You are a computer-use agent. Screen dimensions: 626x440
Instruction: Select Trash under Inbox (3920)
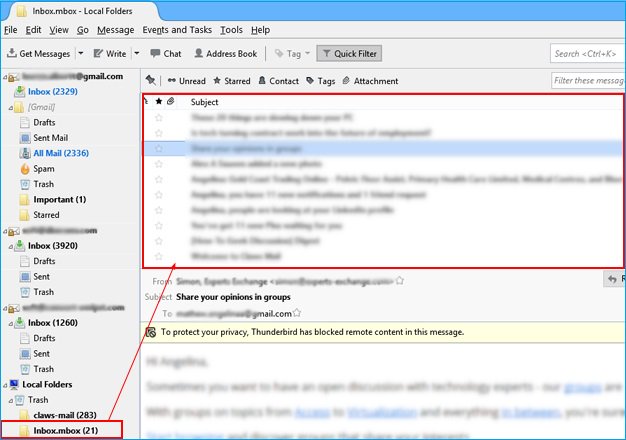pyautogui.click(x=43, y=292)
